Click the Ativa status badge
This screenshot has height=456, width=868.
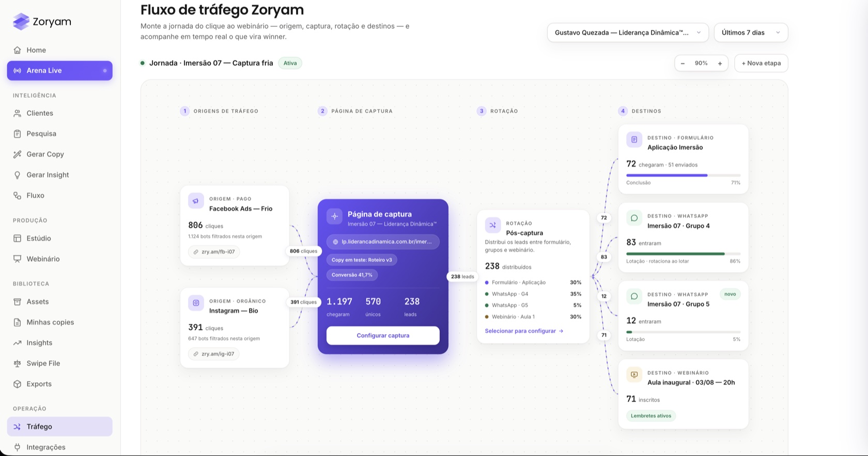(290, 63)
